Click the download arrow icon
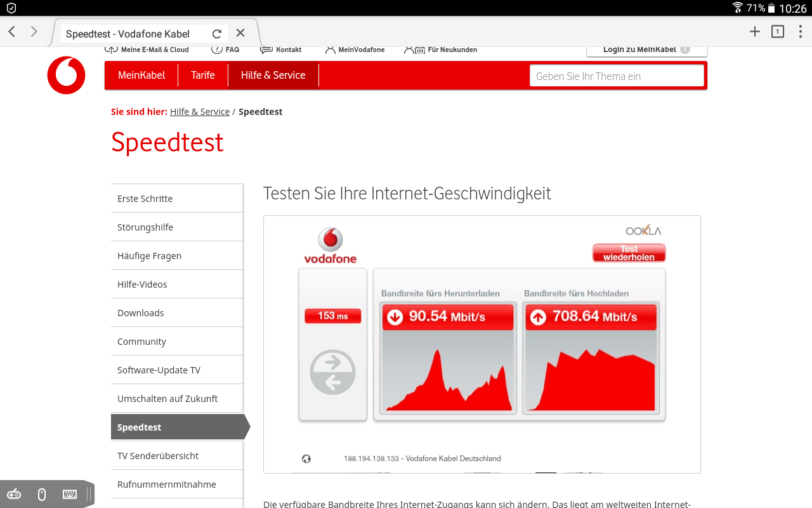The image size is (812, 508). (395, 317)
